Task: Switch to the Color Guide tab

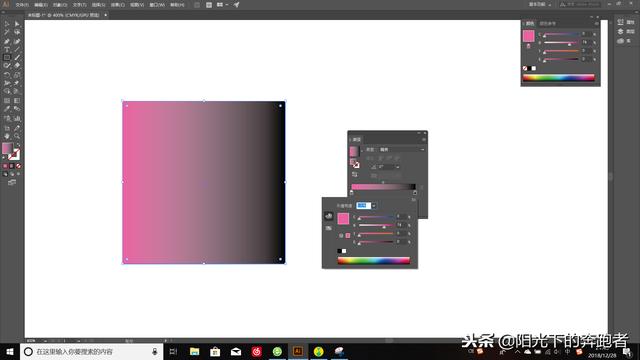Action: [x=547, y=24]
